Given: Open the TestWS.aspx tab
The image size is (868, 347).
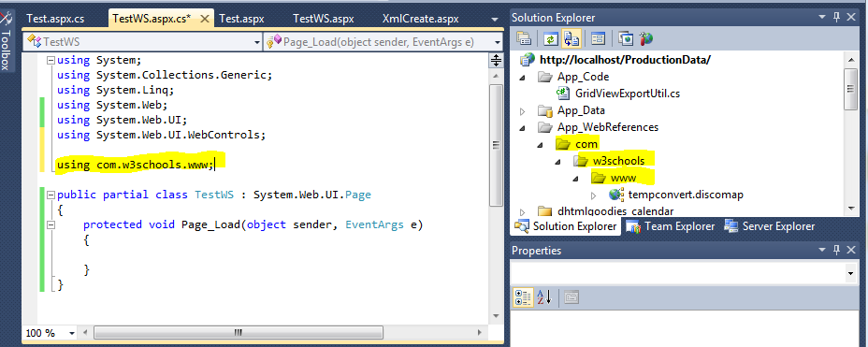Looking at the screenshot, I should [324, 19].
